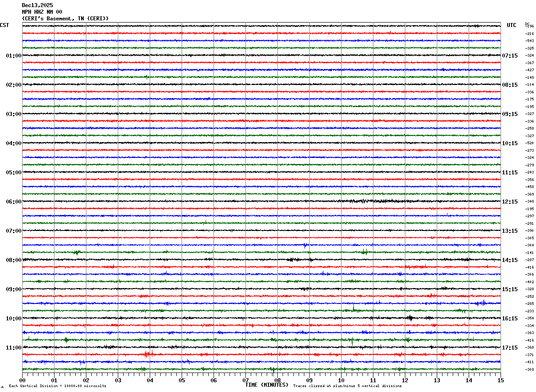The height and width of the screenshot is (392, 536).
Task: Click the DC offset value '-348'
Action: click(529, 202)
